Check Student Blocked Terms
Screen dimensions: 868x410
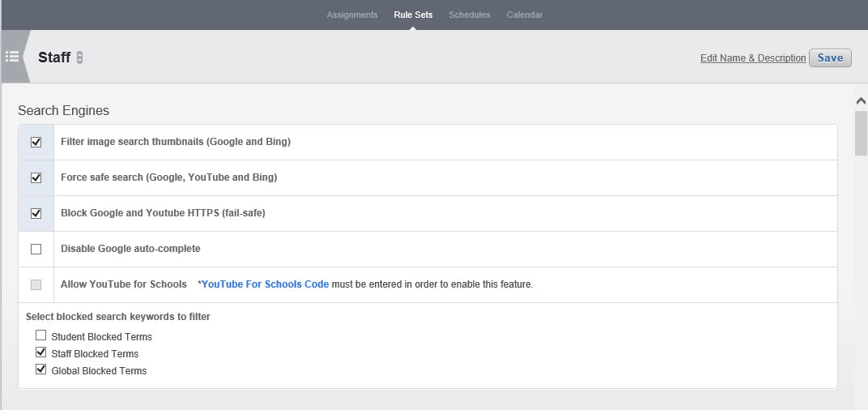[x=40, y=335]
